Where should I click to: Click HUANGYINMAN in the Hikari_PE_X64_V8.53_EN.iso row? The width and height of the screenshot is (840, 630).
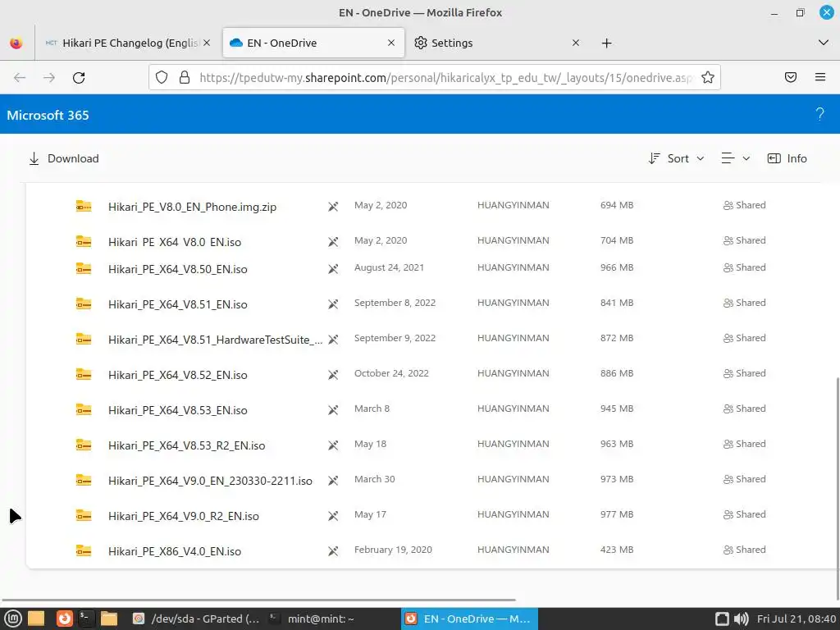point(513,409)
